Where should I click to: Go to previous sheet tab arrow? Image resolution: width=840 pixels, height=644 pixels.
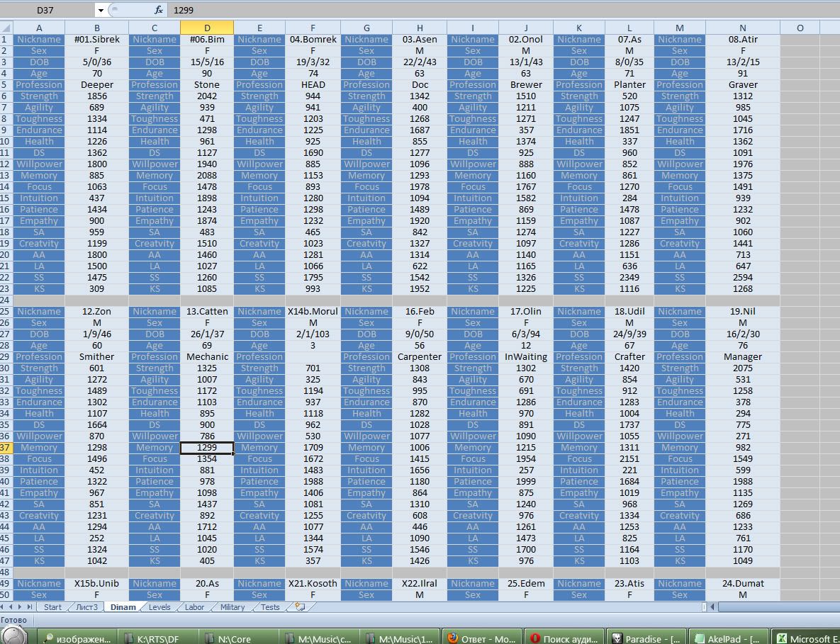[x=12, y=607]
